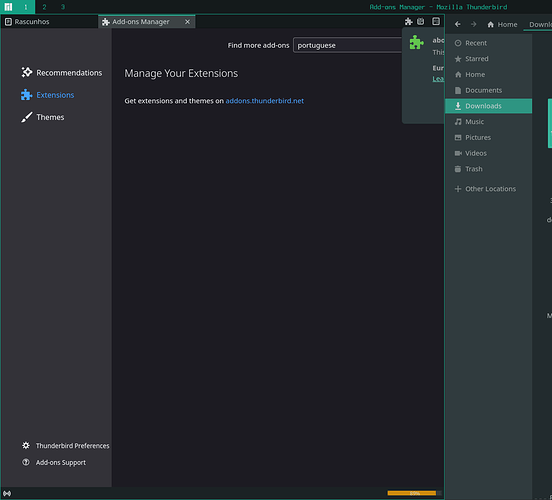Click the Thunderbird Preferences gear icon

(x=26, y=445)
